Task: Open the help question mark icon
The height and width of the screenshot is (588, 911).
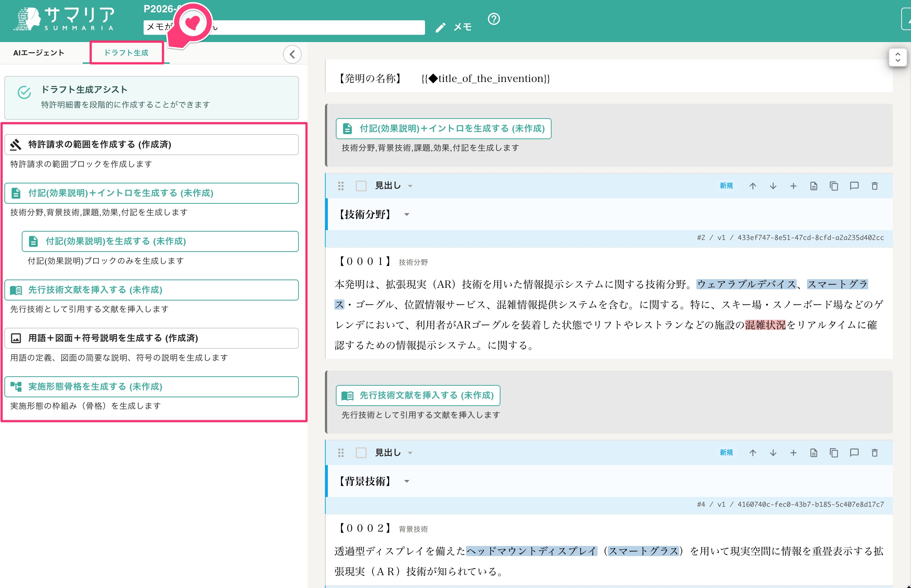Action: point(494,19)
